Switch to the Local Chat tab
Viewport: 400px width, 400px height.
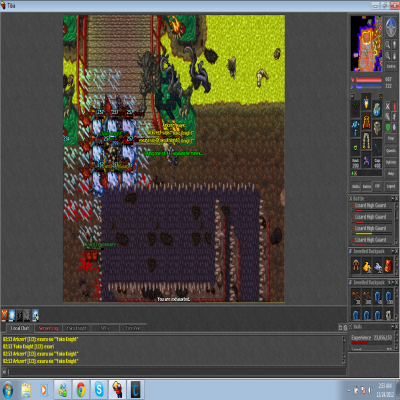click(19, 328)
